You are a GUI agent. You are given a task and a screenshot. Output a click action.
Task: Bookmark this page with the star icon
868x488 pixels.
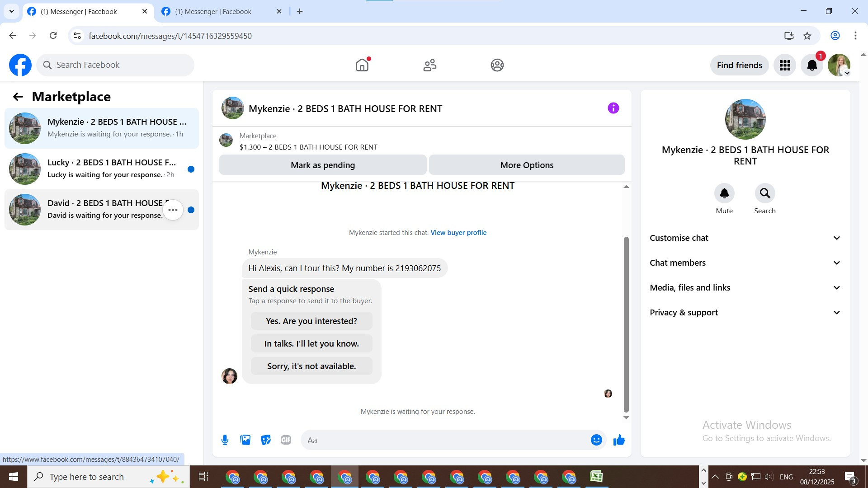(x=807, y=36)
